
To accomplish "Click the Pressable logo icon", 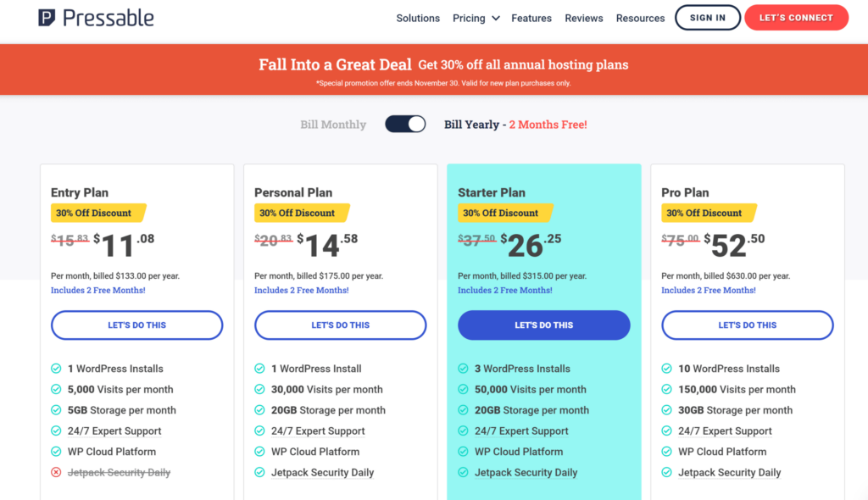I will [x=47, y=18].
